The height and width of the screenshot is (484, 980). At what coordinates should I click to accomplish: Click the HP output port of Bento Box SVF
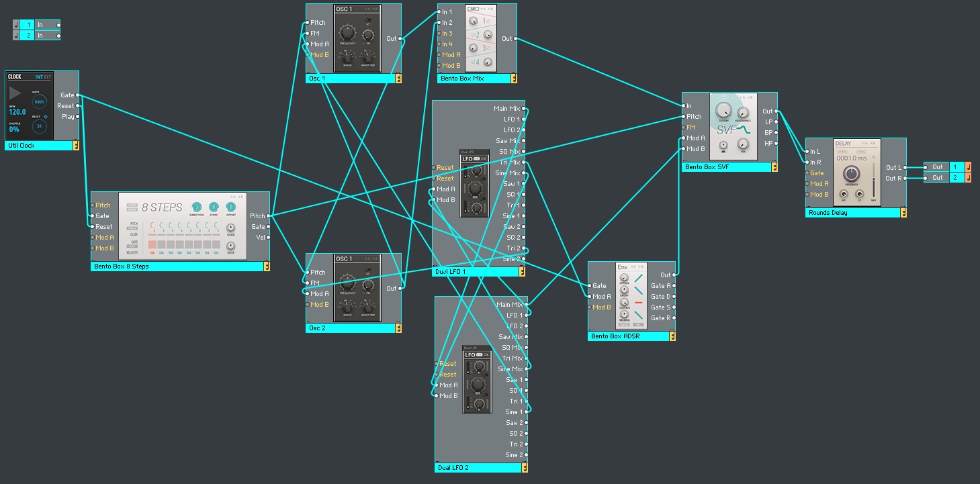click(776, 144)
